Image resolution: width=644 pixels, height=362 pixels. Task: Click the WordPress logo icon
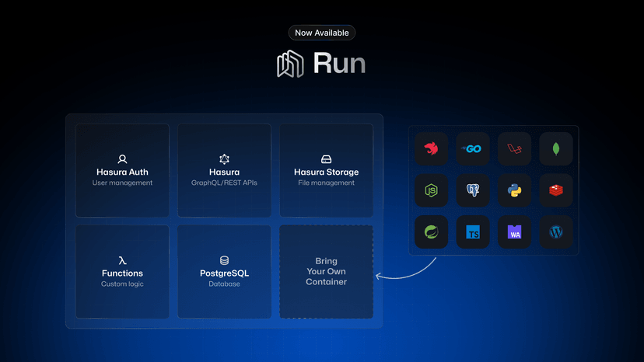(x=556, y=231)
